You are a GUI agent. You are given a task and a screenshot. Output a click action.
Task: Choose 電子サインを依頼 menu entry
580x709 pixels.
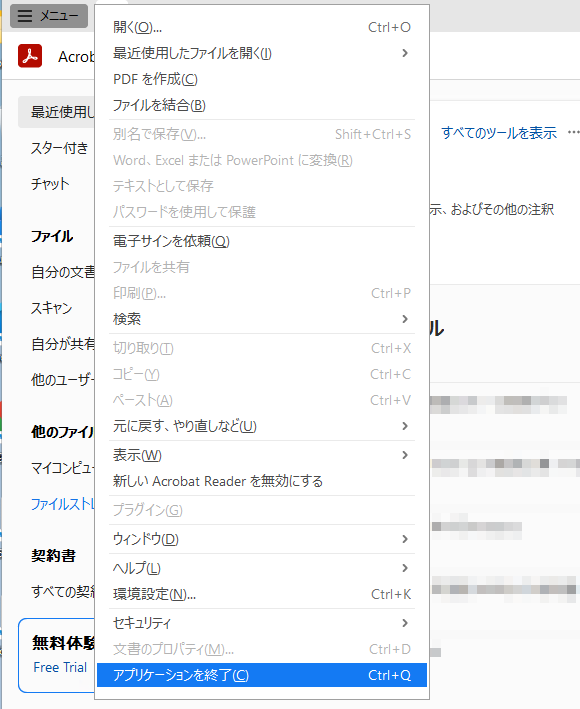262,241
